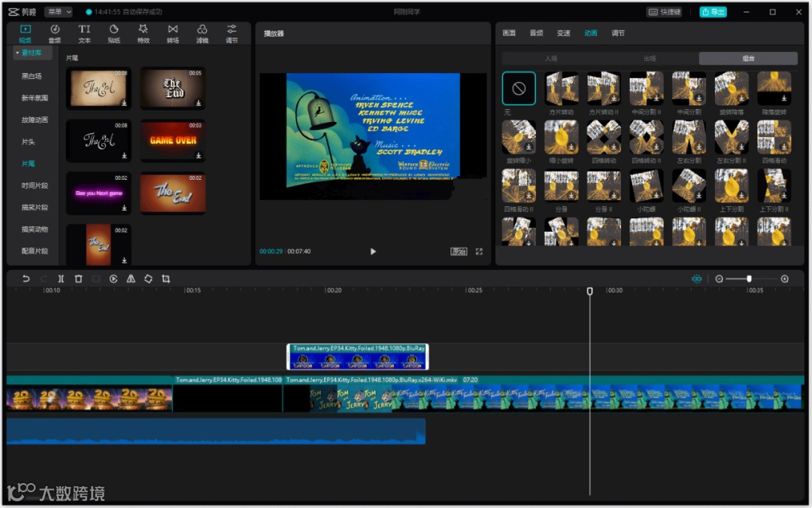This screenshot has width=812, height=508.
Task: Toggle the timeline auto-snap icon
Action: (x=697, y=279)
